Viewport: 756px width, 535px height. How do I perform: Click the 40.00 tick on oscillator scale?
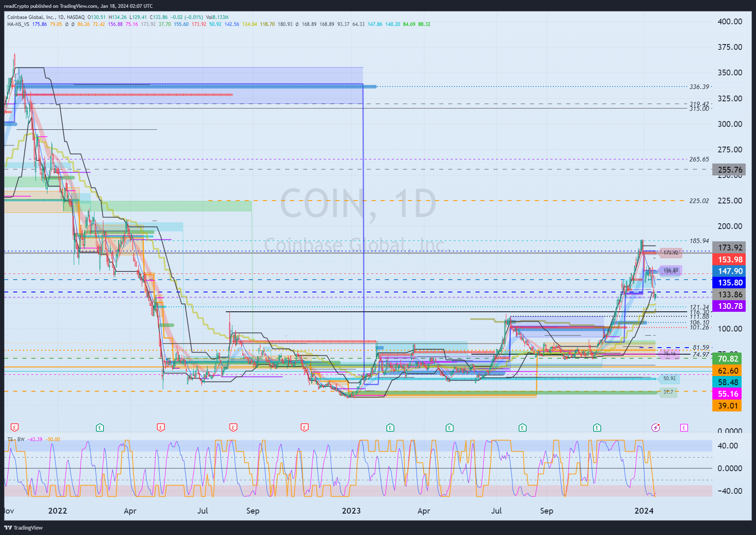tap(728, 446)
